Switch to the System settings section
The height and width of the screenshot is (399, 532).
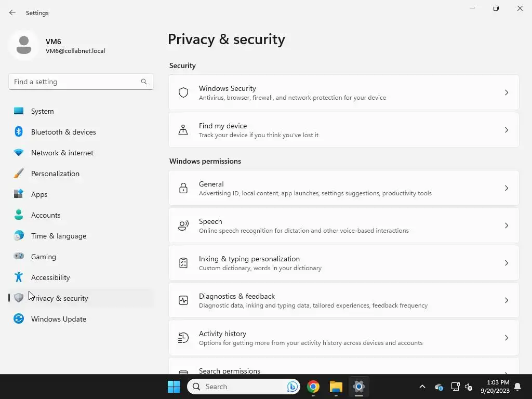43,111
